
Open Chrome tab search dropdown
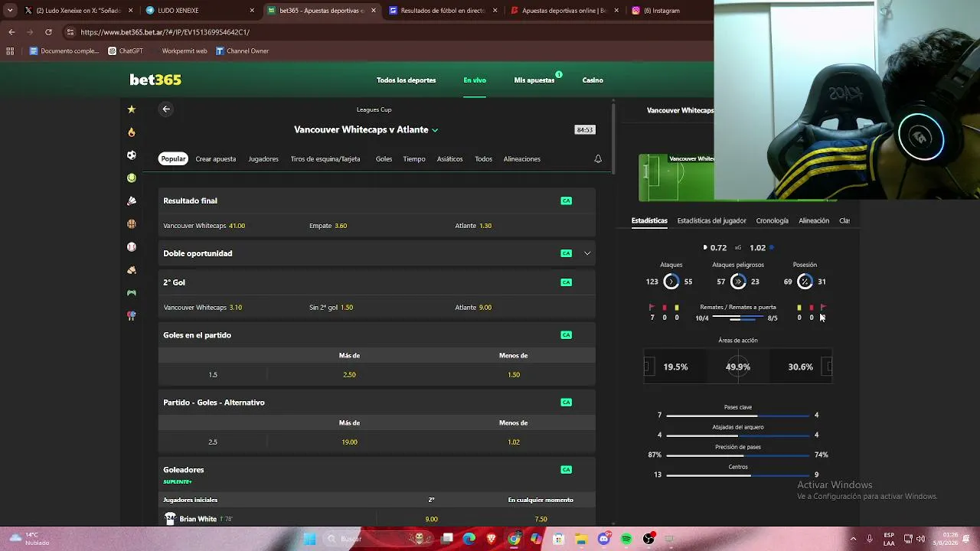point(10,11)
